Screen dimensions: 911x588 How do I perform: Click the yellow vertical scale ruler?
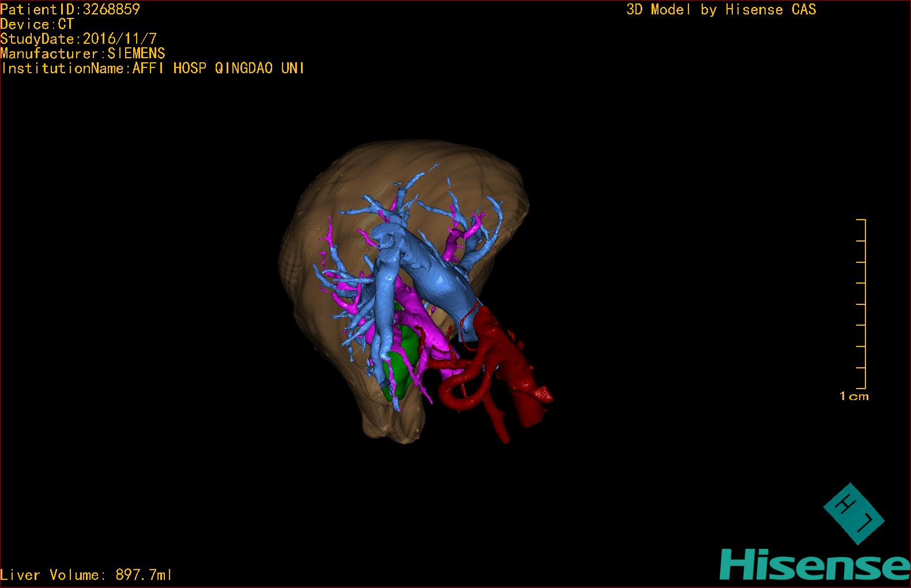point(861,304)
